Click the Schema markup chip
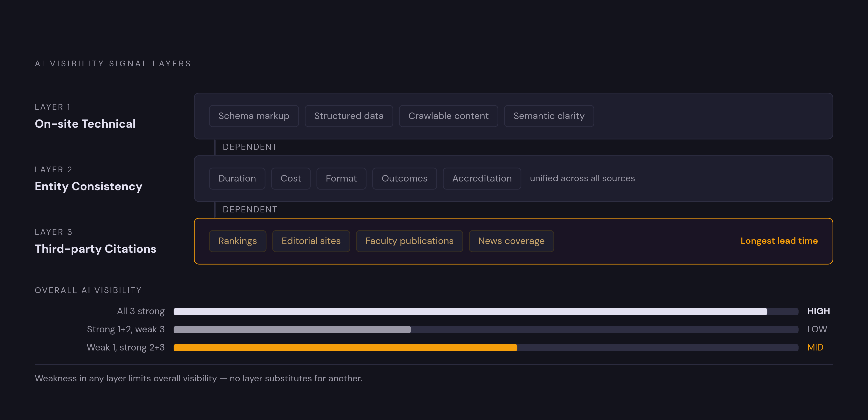This screenshot has width=868, height=420. [x=254, y=116]
